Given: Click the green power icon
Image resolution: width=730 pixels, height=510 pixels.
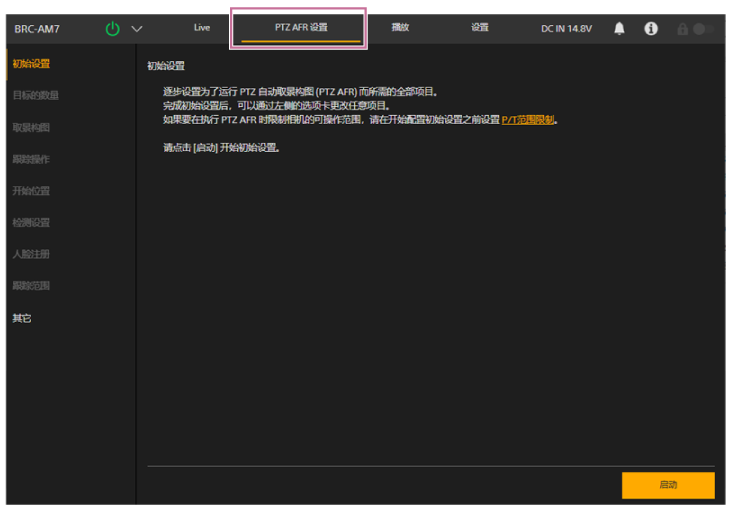Looking at the screenshot, I should (x=112, y=29).
